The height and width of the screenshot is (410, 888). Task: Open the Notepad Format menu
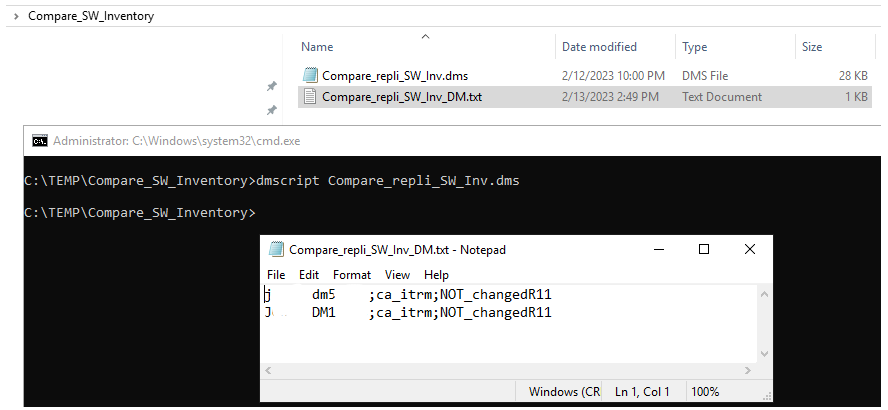pos(352,274)
